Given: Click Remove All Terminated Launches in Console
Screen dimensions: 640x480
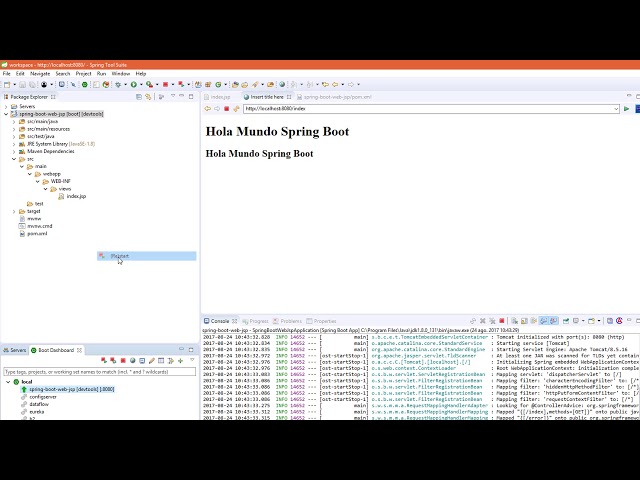Looking at the screenshot, I should pyautogui.click(x=492, y=321).
